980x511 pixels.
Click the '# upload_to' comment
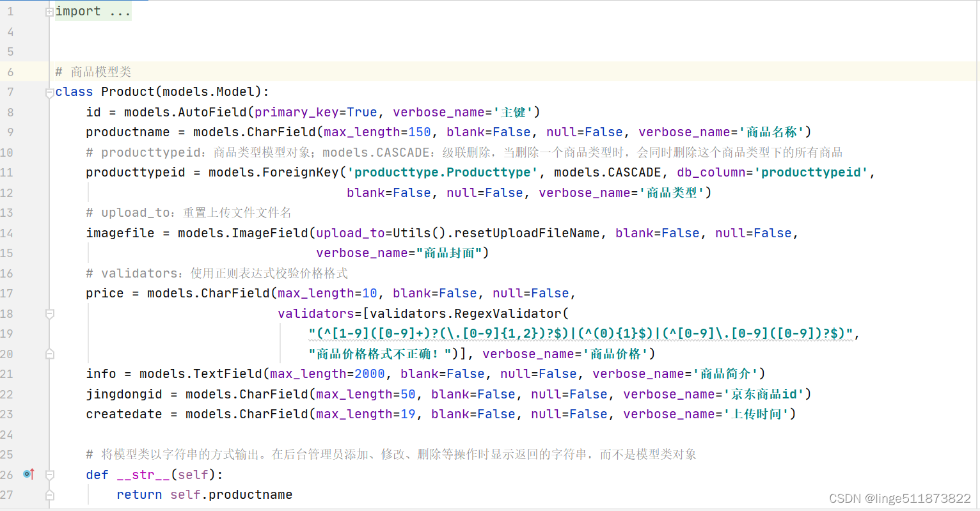pyautogui.click(x=189, y=212)
